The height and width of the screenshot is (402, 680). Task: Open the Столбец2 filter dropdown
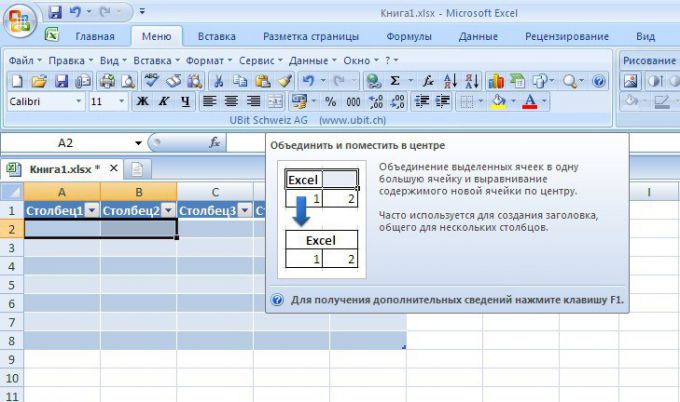168,211
